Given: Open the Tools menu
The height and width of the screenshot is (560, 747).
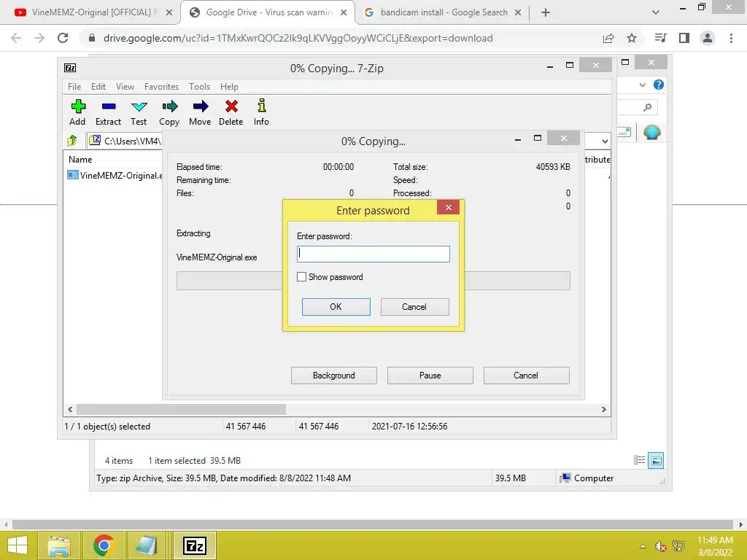Looking at the screenshot, I should 199,87.
